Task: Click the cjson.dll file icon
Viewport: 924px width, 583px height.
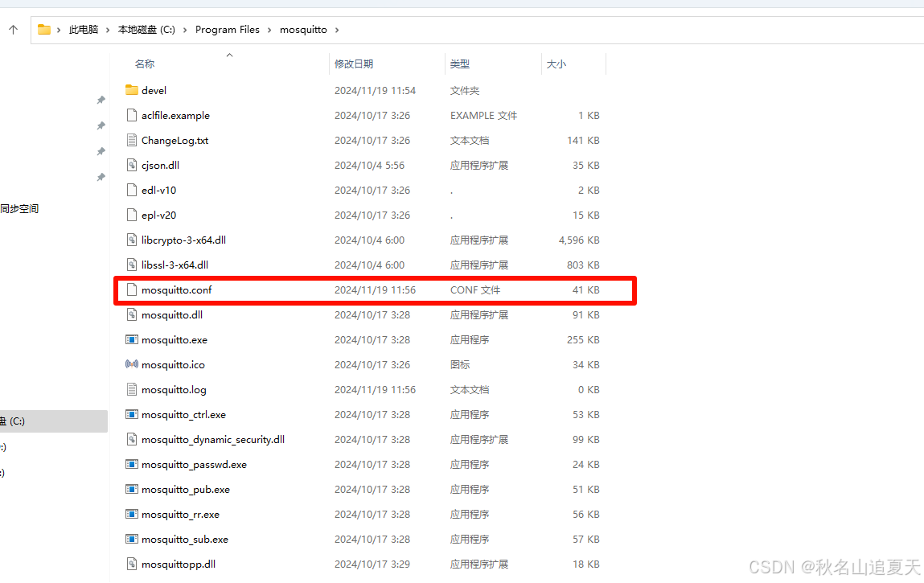Action: click(132, 165)
